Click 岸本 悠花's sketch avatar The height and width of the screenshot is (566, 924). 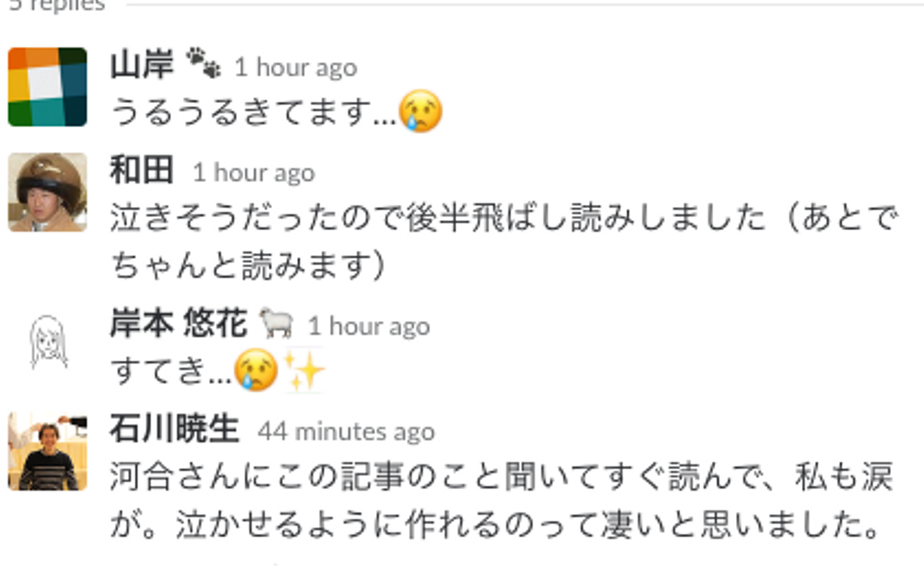coord(47,341)
